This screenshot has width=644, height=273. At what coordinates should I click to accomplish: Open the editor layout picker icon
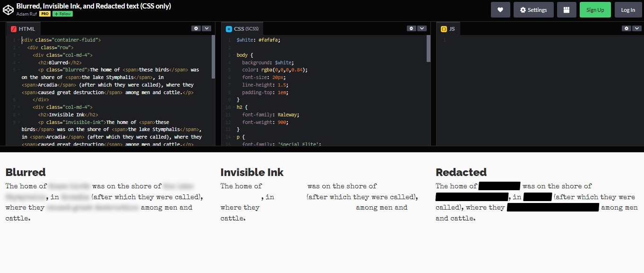(x=567, y=9)
